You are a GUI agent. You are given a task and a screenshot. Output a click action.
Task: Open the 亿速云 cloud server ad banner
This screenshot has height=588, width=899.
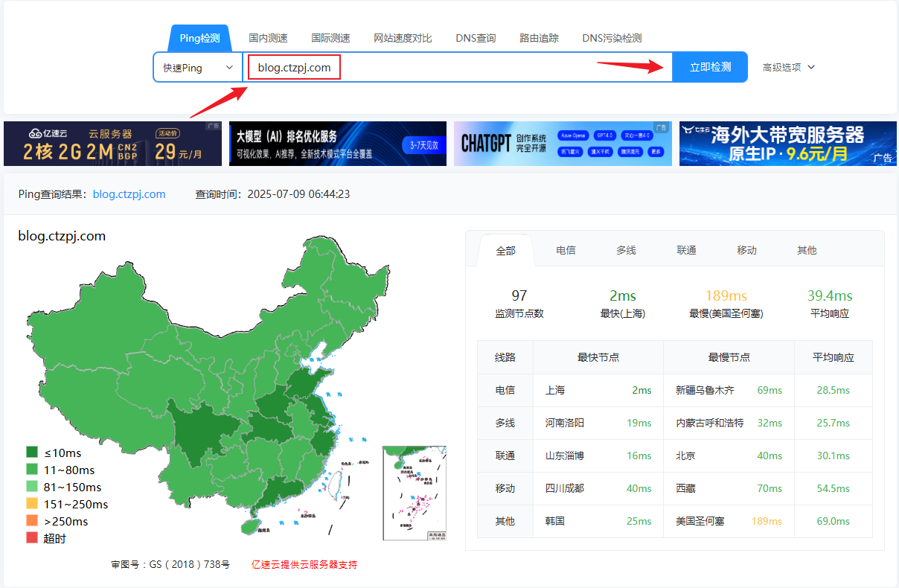coord(112,144)
